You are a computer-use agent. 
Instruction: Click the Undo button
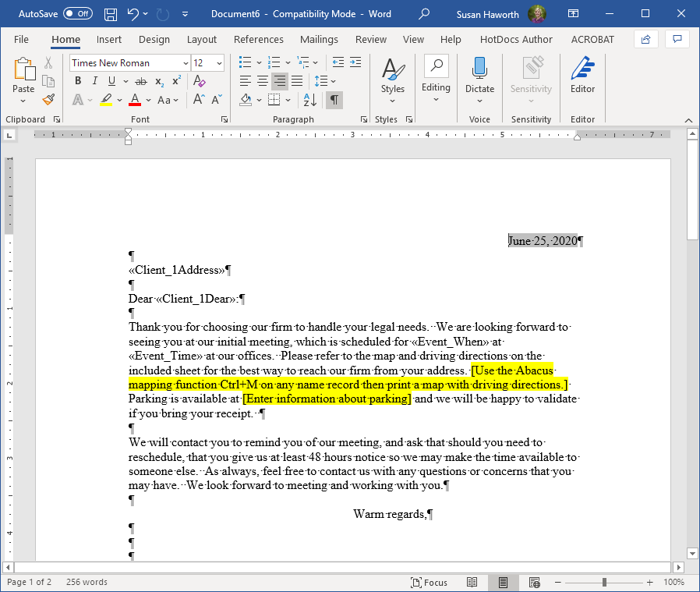[x=129, y=13]
